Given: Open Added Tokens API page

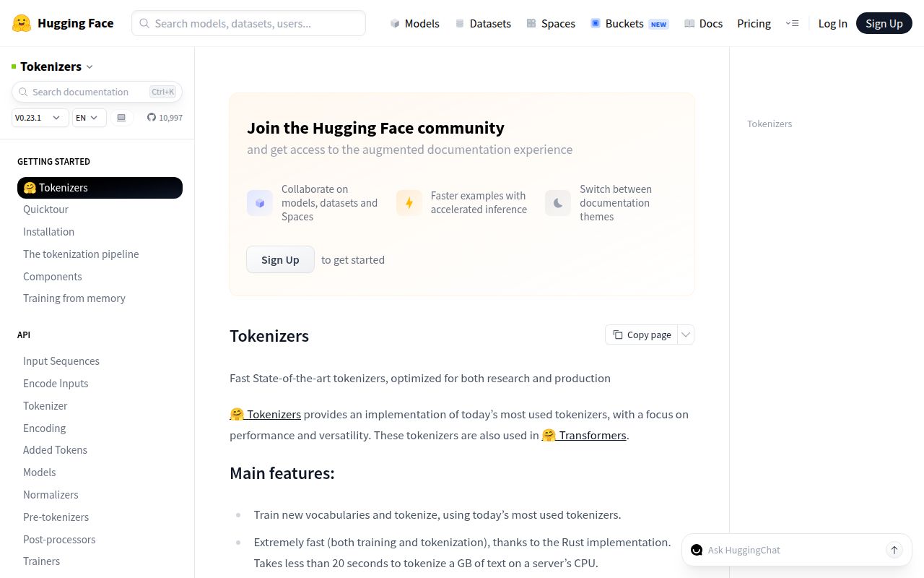Looking at the screenshot, I should point(55,450).
